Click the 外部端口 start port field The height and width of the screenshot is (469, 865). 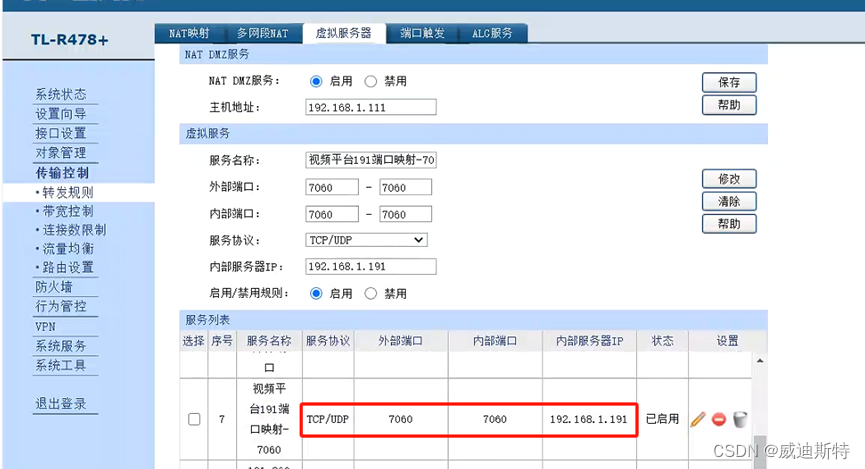[x=332, y=187]
